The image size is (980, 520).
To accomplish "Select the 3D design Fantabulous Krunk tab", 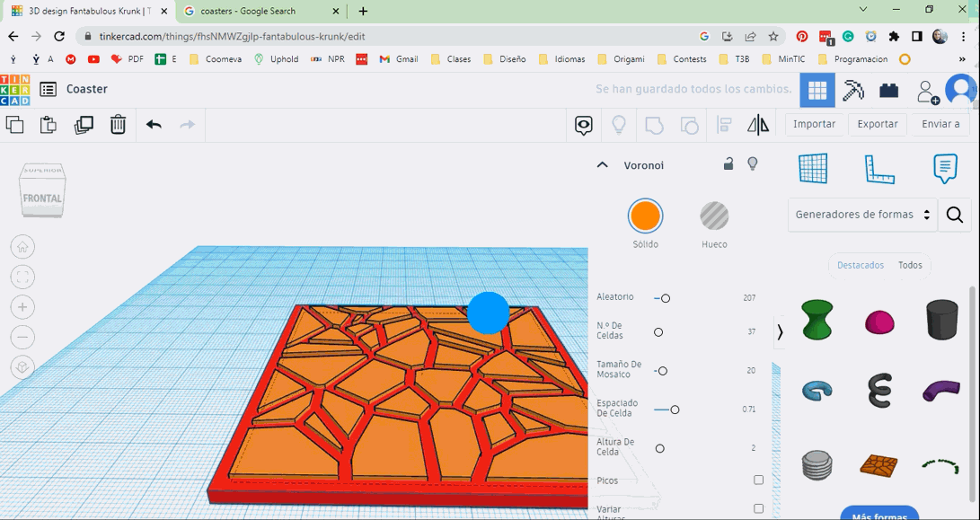I will (x=91, y=12).
